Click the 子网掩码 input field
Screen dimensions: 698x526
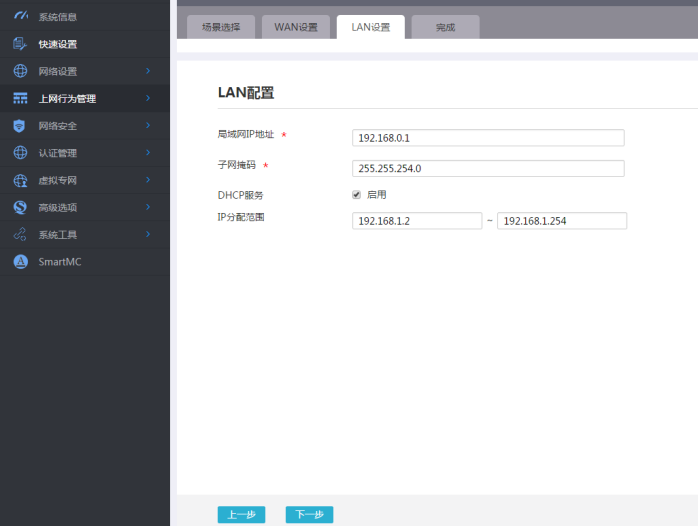point(488,168)
